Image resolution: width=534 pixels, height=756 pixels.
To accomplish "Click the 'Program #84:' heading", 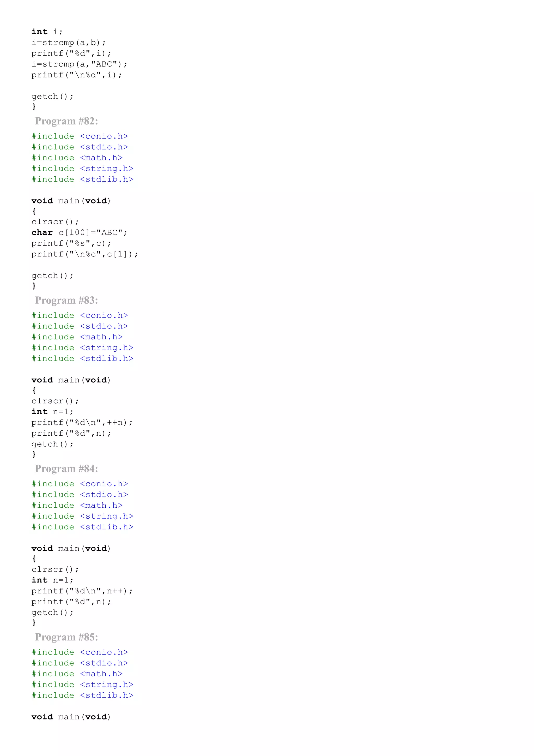I will click(x=66, y=469).
